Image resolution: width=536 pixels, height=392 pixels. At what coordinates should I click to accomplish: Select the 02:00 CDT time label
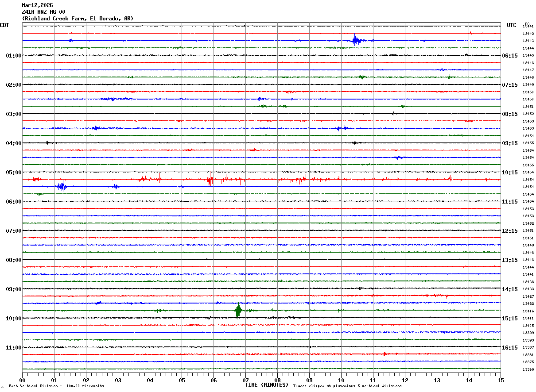tap(14, 85)
